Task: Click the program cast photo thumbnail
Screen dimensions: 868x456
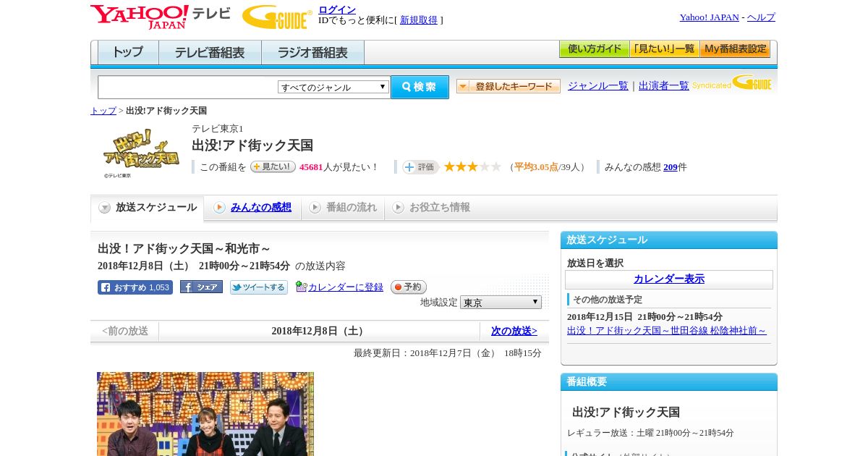Action: 205,414
